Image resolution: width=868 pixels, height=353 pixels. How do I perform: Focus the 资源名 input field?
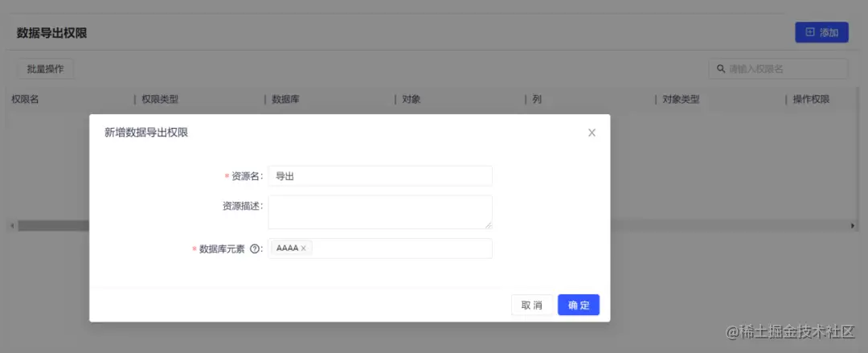[x=380, y=175]
